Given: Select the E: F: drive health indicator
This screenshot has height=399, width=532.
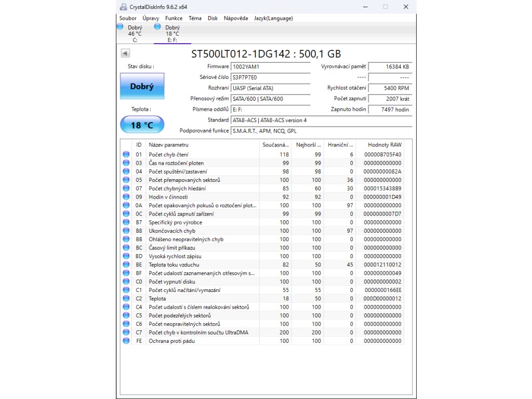Looking at the screenshot, I should (x=172, y=33).
